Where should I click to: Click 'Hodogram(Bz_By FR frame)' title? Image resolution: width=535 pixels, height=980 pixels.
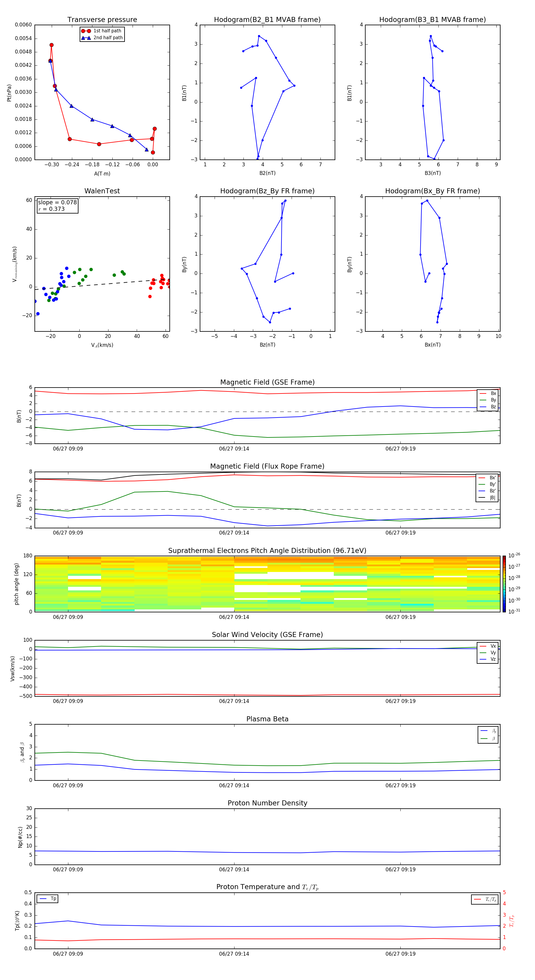[267, 191]
